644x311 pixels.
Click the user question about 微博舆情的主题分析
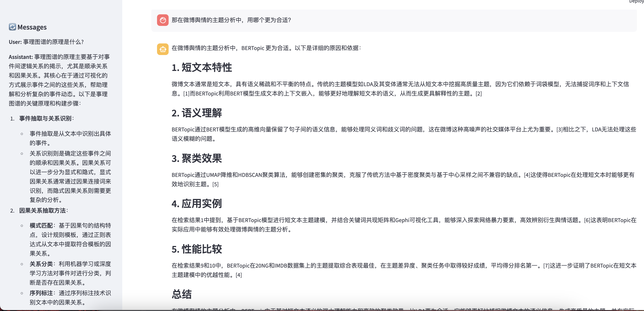231,20
